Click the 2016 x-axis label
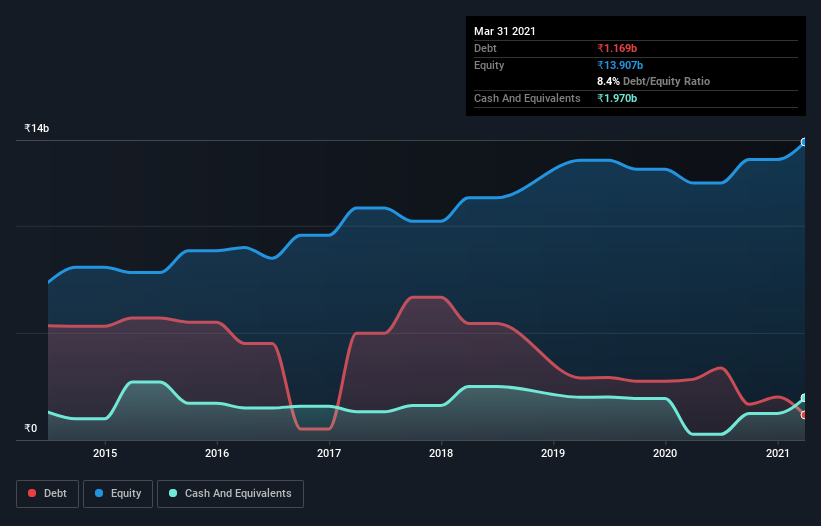 point(217,453)
